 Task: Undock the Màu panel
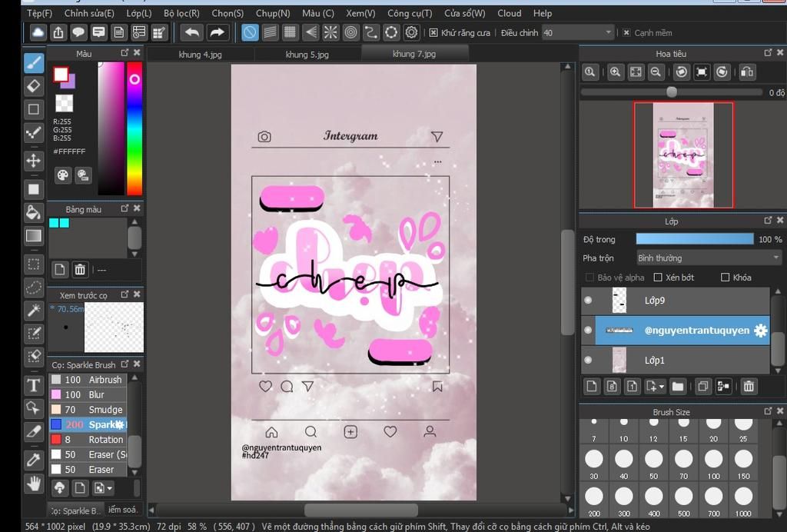coord(125,53)
